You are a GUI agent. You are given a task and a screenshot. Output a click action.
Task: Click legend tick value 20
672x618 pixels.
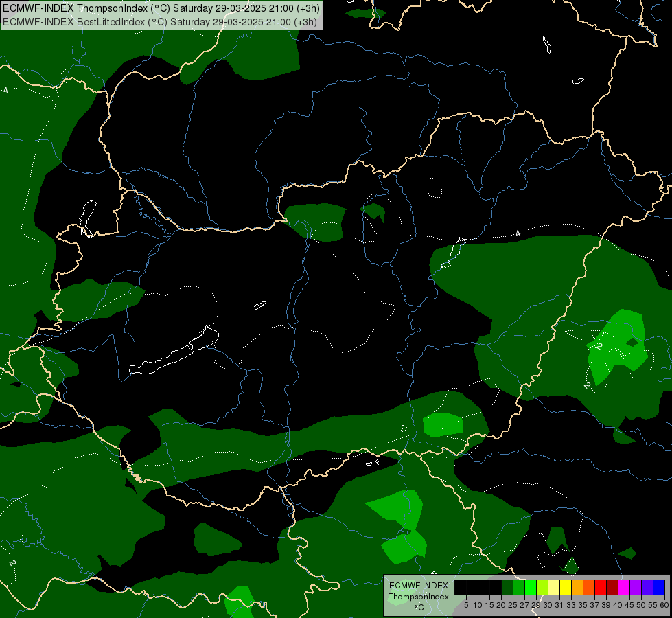[x=501, y=605]
